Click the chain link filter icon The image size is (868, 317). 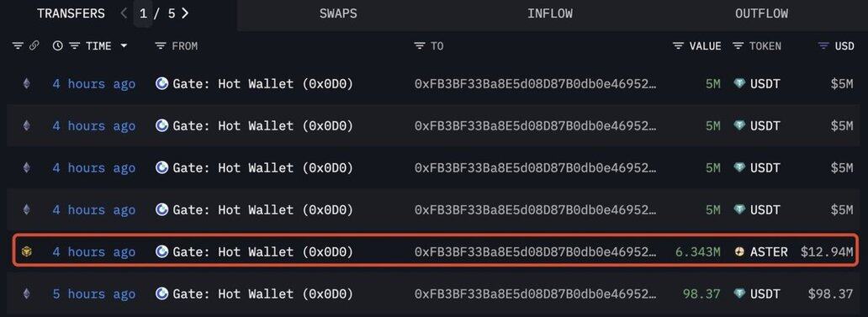[34, 46]
